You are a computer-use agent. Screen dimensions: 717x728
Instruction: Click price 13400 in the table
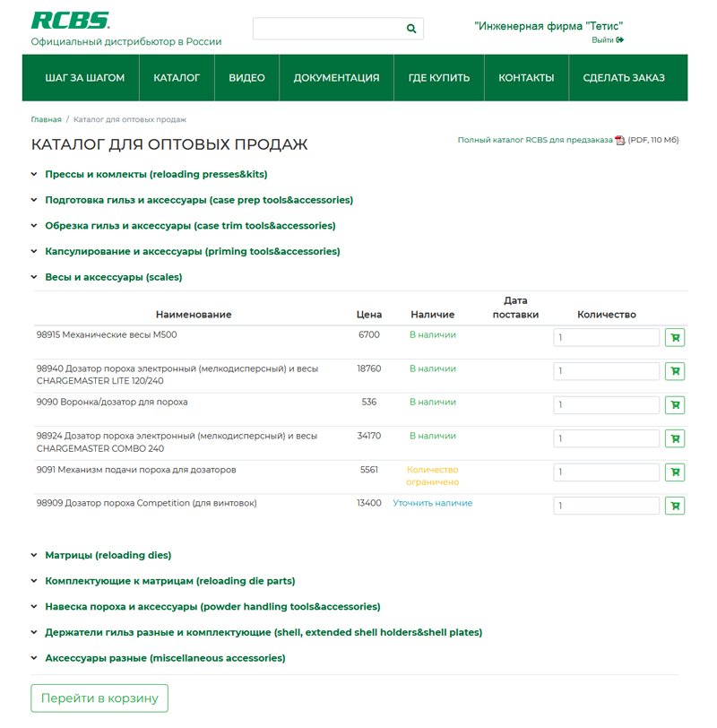(x=369, y=503)
